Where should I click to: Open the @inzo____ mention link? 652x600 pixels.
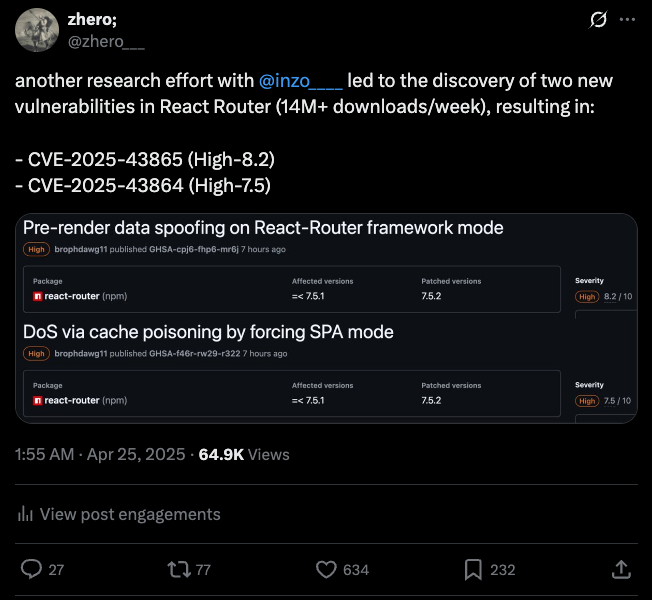pyautogui.click(x=301, y=81)
